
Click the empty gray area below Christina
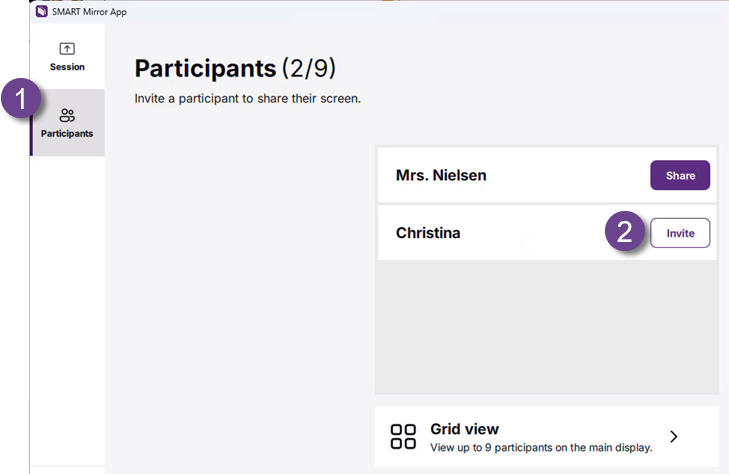coord(547,325)
